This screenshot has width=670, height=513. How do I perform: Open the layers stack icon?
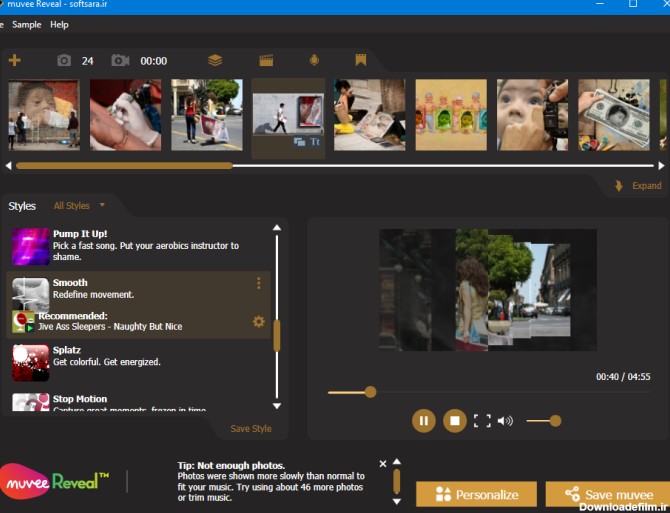[x=215, y=60]
